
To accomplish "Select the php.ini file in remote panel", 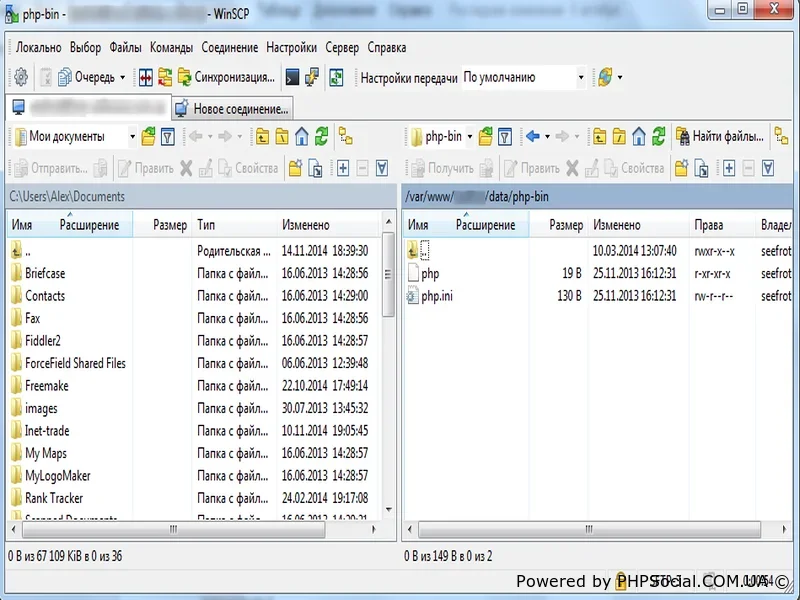I will [x=439, y=296].
